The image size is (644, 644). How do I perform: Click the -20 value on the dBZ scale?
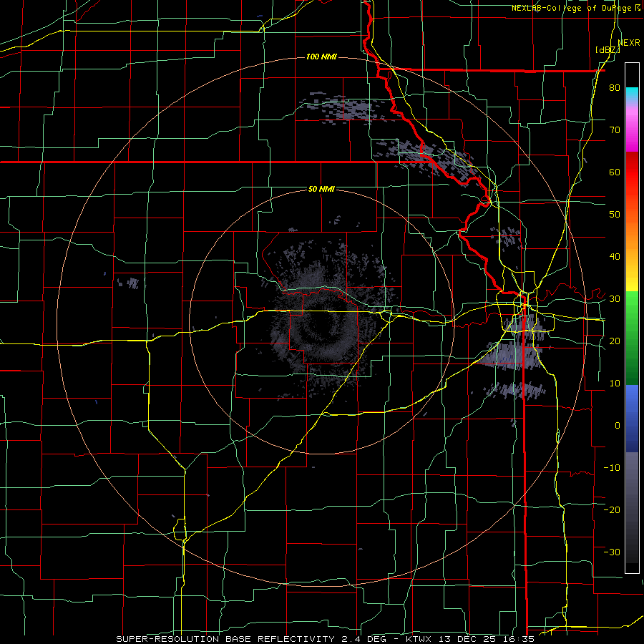tap(612, 509)
